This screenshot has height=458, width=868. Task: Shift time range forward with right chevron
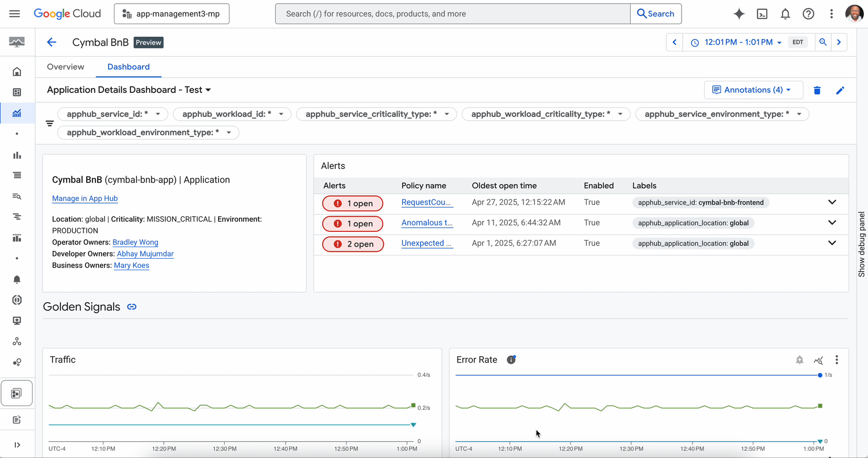click(839, 42)
